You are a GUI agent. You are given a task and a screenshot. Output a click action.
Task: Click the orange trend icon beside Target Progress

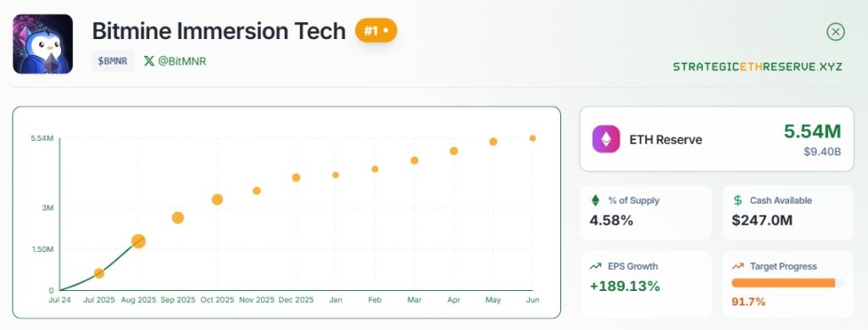pyautogui.click(x=737, y=266)
